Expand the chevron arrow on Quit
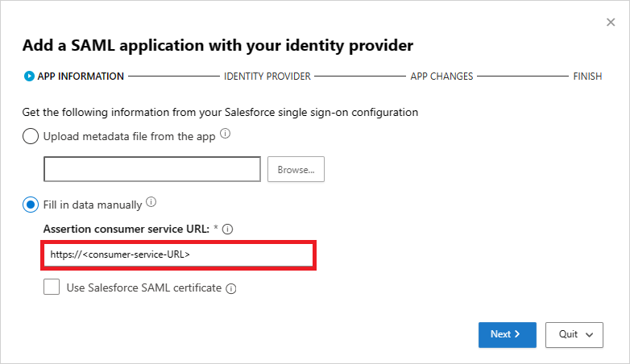The image size is (630, 364). pos(590,335)
